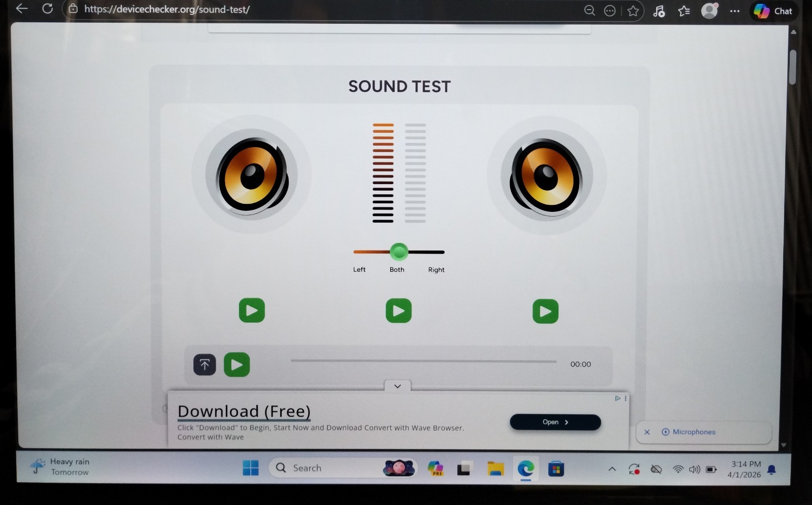
Task: View site information lock icon
Action: (x=73, y=9)
